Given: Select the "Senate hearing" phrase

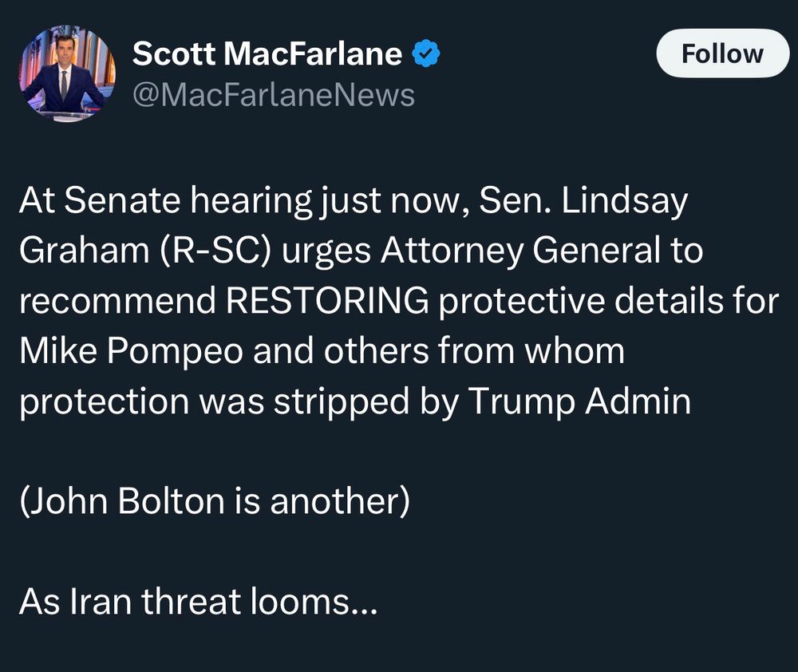Looking at the screenshot, I should pyautogui.click(x=188, y=200).
